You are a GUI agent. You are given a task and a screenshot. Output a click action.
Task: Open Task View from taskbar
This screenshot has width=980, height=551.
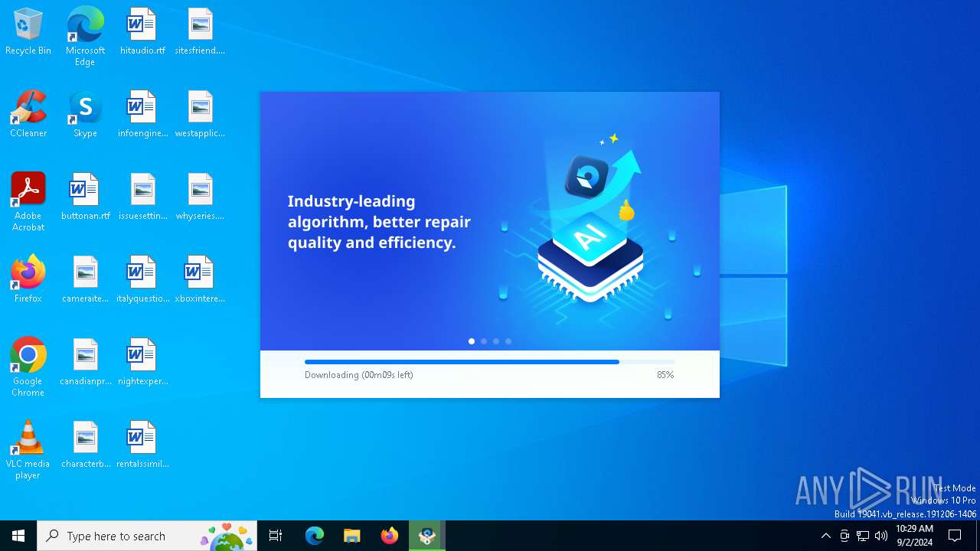276,536
